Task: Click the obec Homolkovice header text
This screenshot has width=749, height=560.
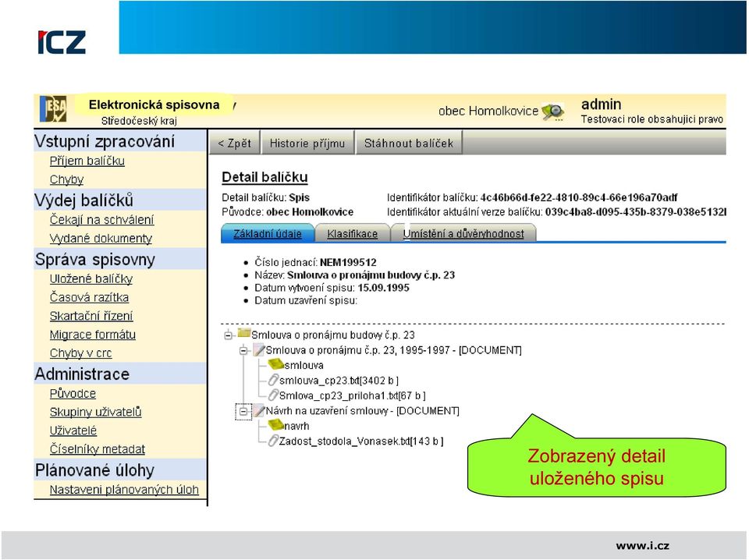Action: click(x=488, y=112)
